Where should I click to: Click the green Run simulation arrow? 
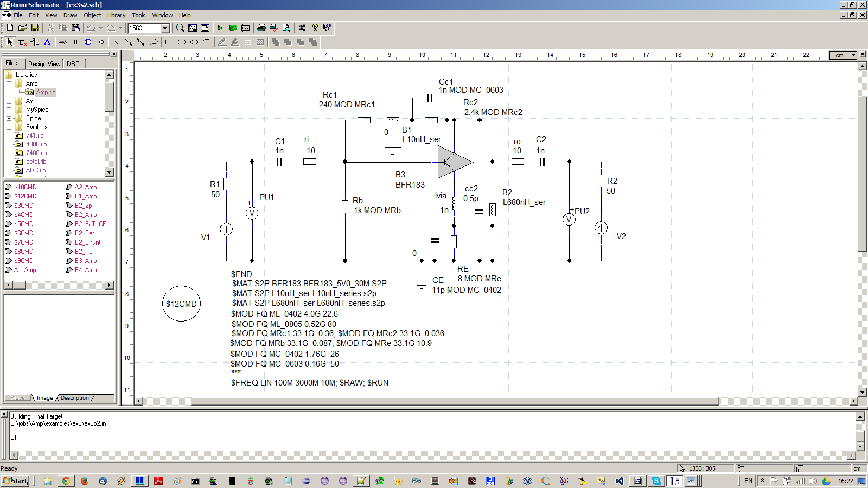220,28
